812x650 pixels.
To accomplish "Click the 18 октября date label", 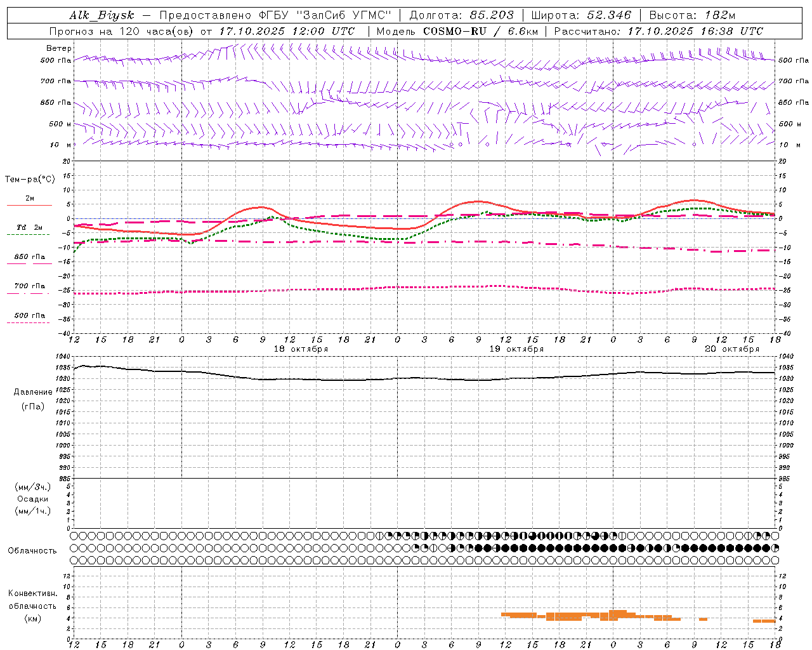I will point(301,349).
